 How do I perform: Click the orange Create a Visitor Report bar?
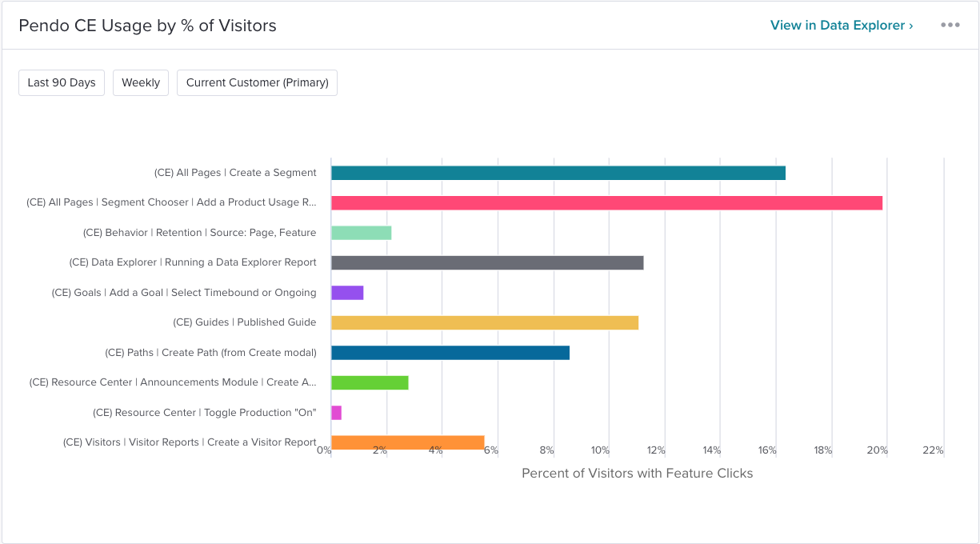(x=408, y=442)
